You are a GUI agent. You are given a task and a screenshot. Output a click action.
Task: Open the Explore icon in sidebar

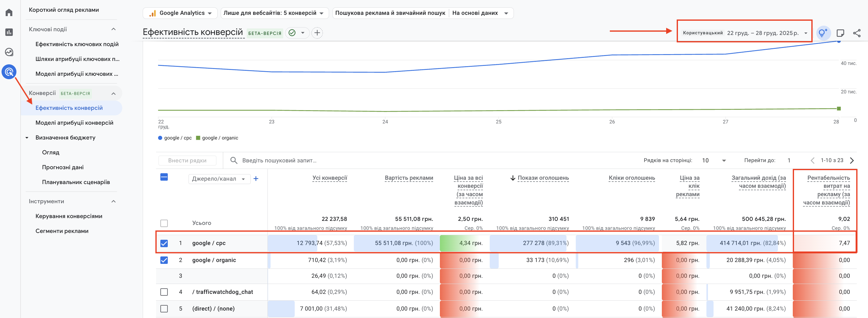pyautogui.click(x=9, y=52)
